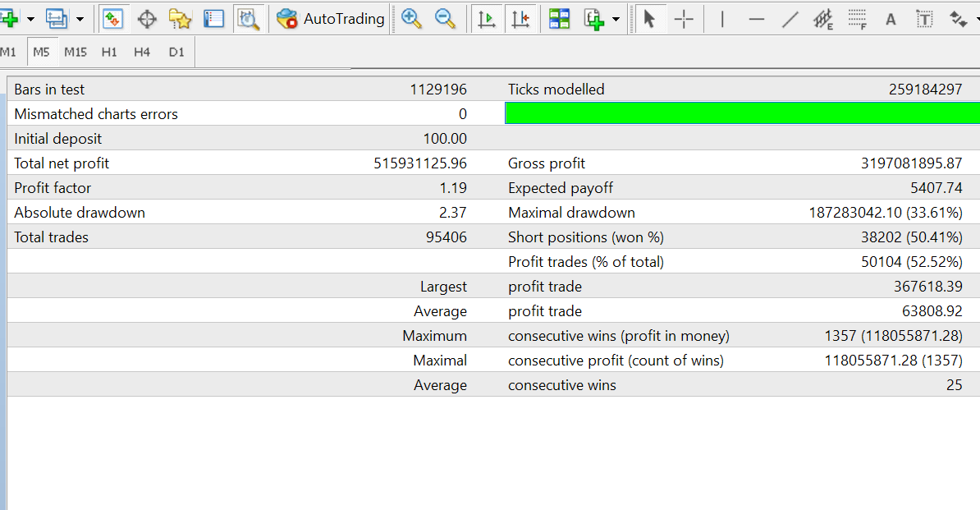Switch to M15 timeframe
This screenshot has height=510, width=980.
[x=76, y=52]
